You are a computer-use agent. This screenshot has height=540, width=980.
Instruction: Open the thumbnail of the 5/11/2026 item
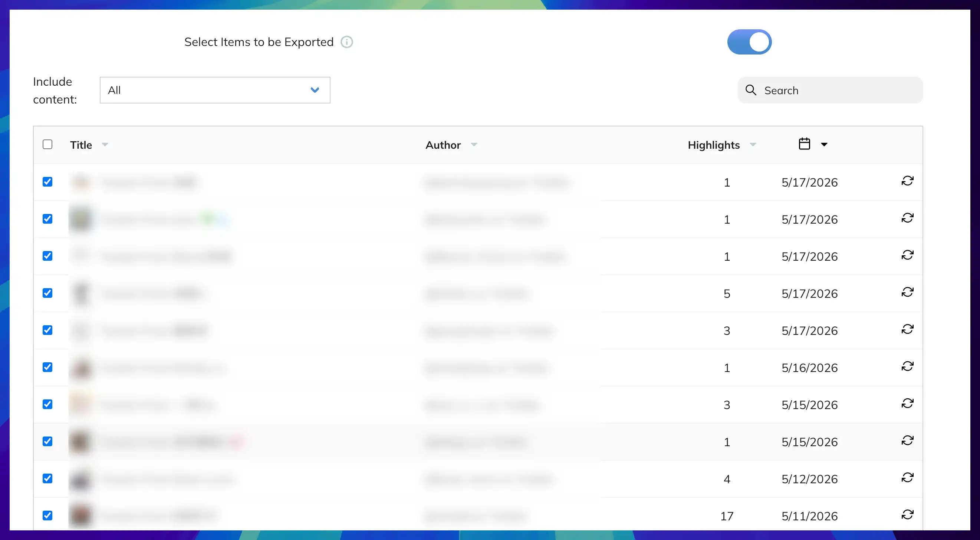81,516
